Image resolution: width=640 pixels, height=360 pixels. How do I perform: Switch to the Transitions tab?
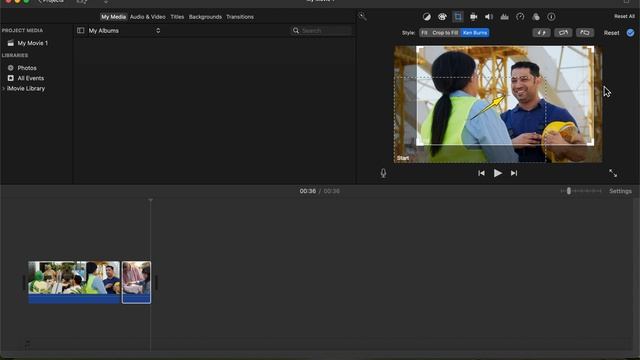pos(240,17)
